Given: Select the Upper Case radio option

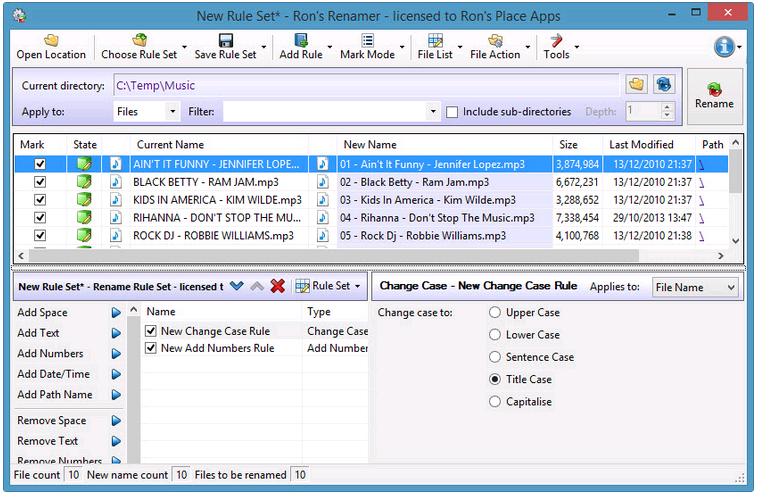Looking at the screenshot, I should pyautogui.click(x=495, y=313).
